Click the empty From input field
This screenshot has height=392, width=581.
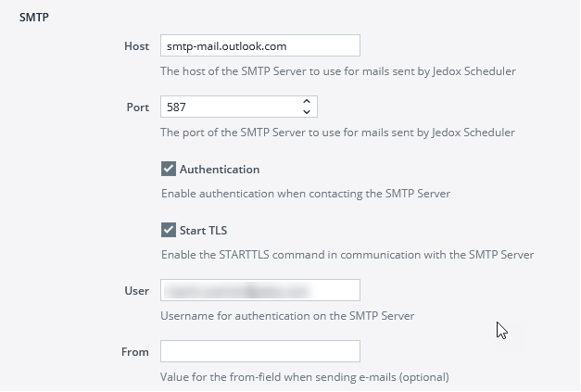pos(259,352)
